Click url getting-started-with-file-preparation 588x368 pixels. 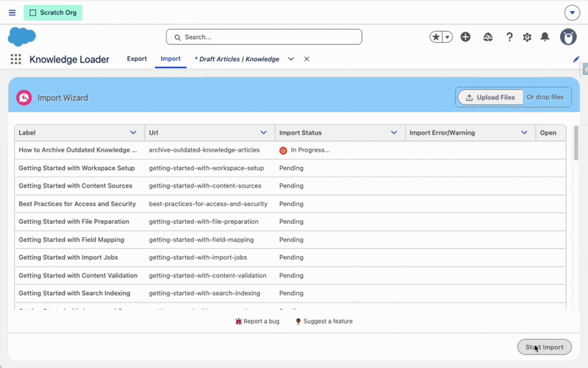click(x=204, y=222)
